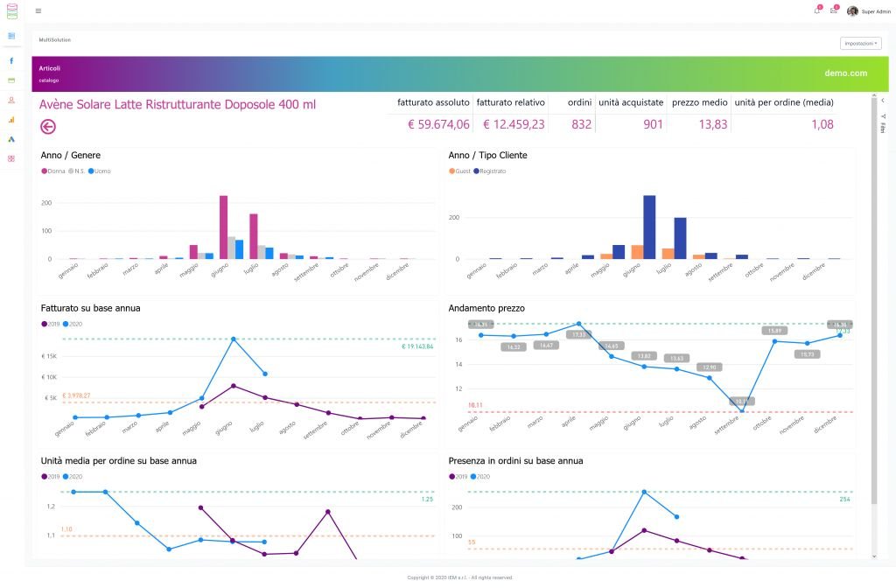
Task: Toggle Guest series in Tipo Cliente legend
Action: point(460,171)
